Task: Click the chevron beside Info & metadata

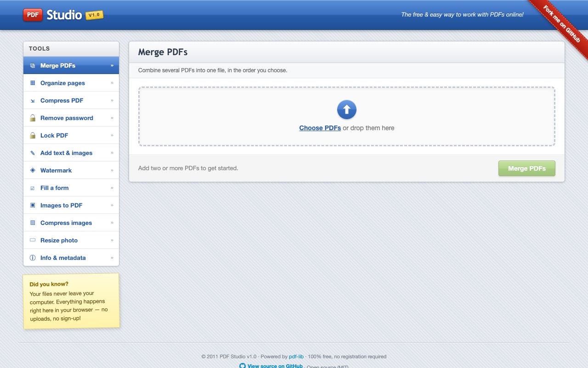Action: point(112,258)
